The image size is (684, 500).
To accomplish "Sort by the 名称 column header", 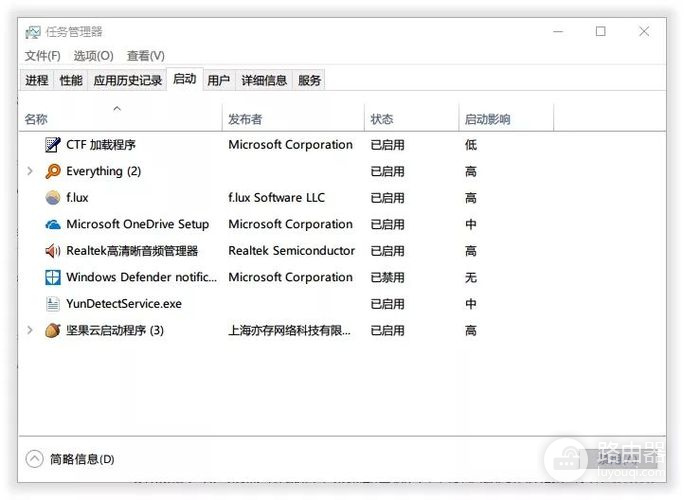I will 121,117.
